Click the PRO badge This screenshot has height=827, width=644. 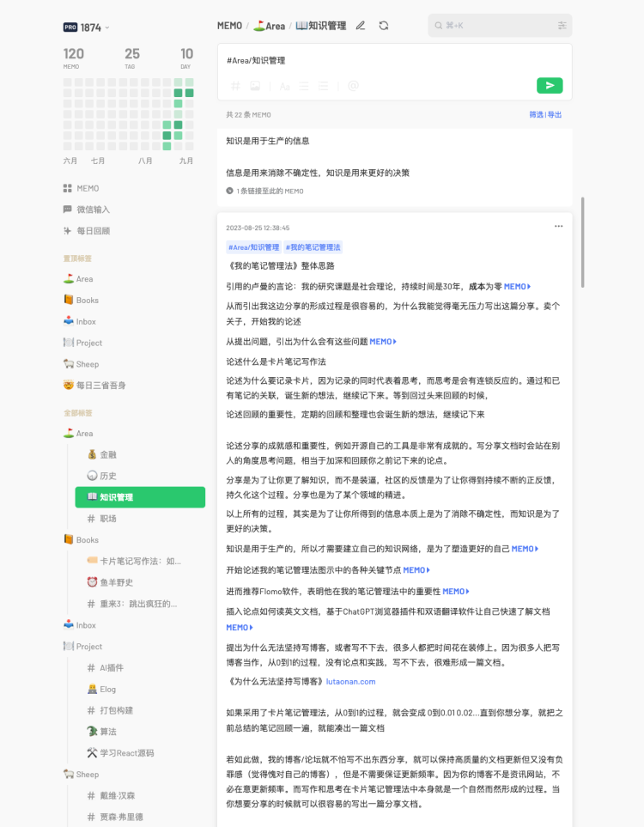pos(70,27)
